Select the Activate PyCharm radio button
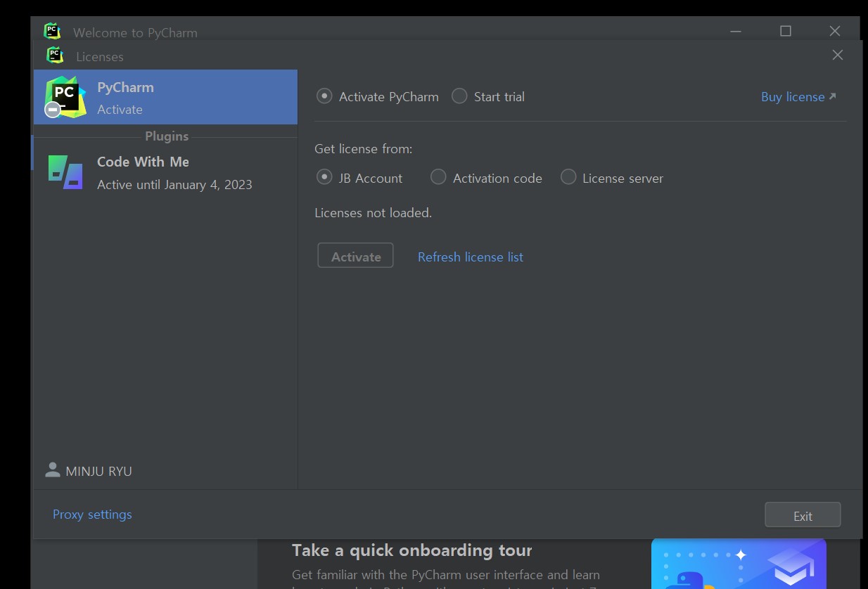This screenshot has width=868, height=589. click(x=324, y=96)
